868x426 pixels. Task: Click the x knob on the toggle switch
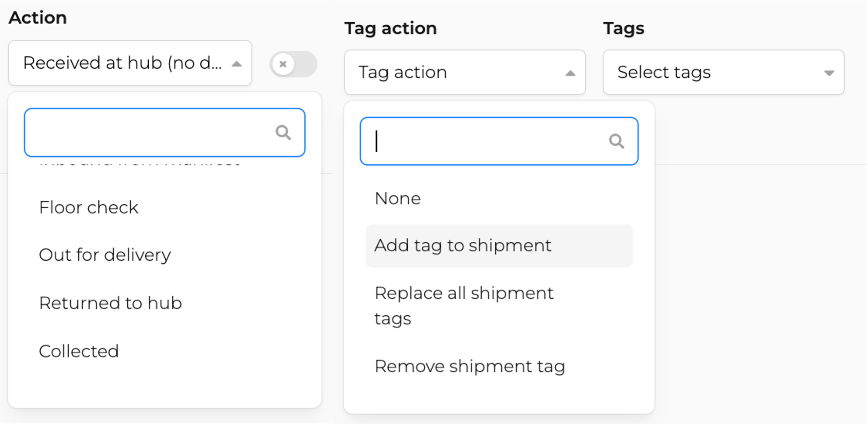(283, 64)
